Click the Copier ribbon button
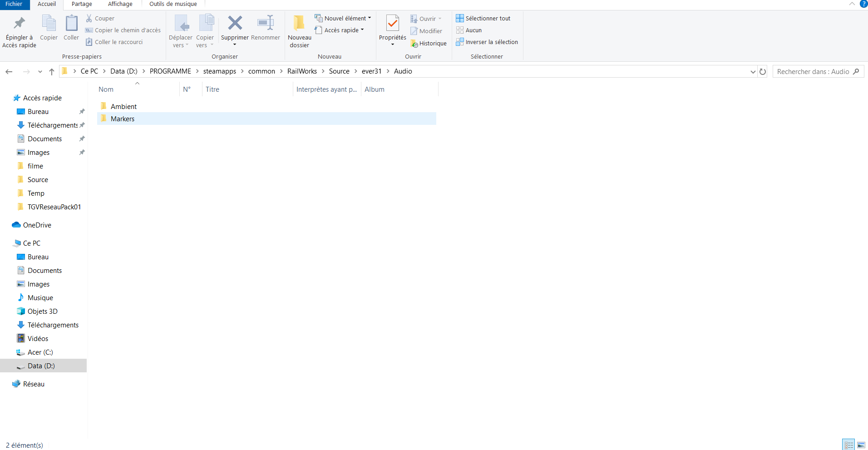The height and width of the screenshot is (450, 868). point(49,28)
